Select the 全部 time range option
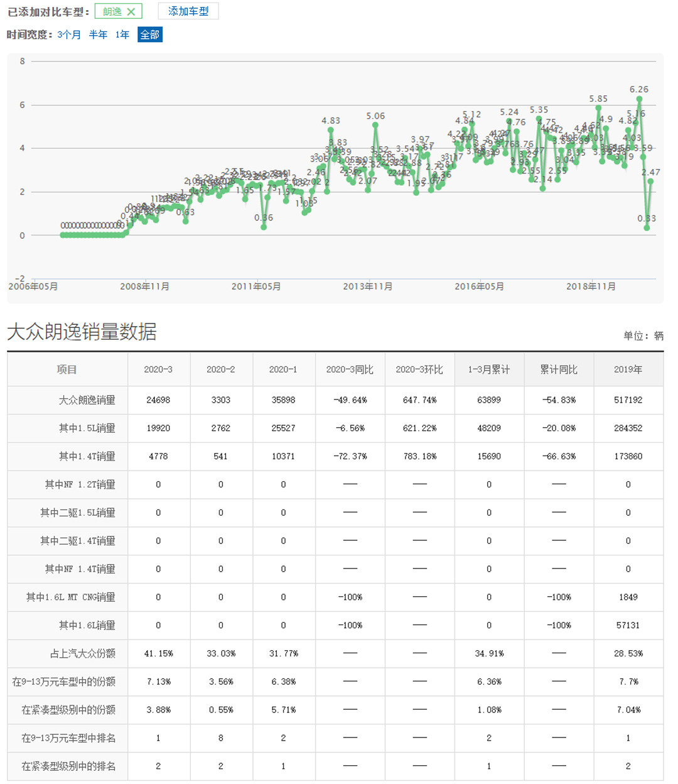This screenshot has height=784, width=678. [150, 35]
